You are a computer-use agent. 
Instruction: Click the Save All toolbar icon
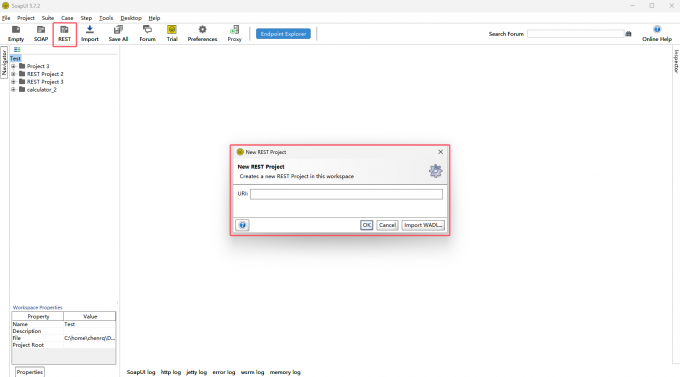pos(118,33)
